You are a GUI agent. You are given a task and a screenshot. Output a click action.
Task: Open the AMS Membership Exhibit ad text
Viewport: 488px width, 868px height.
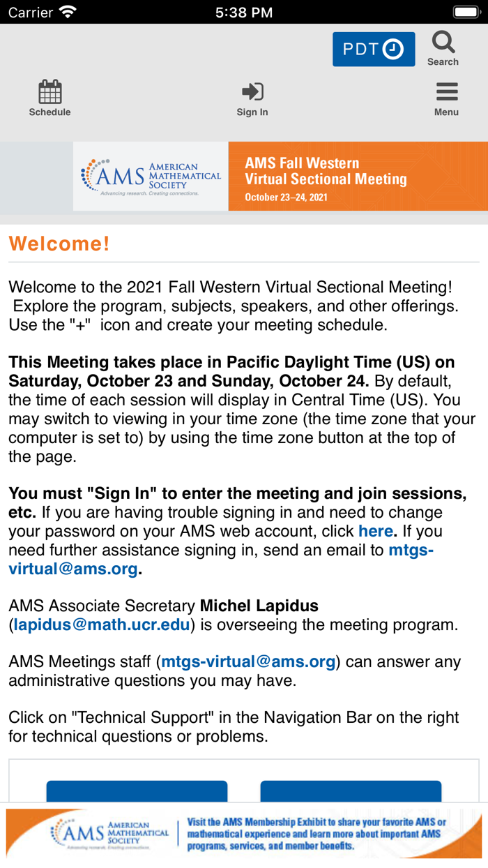click(317, 834)
